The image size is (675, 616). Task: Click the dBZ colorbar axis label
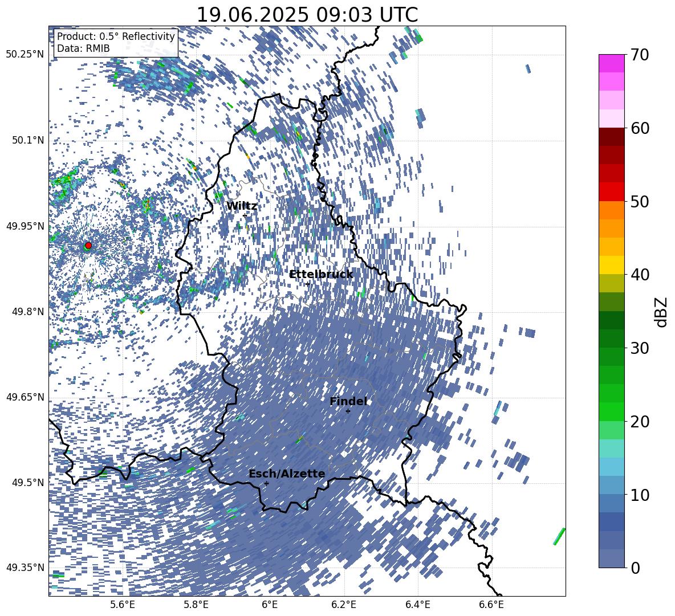661,312
